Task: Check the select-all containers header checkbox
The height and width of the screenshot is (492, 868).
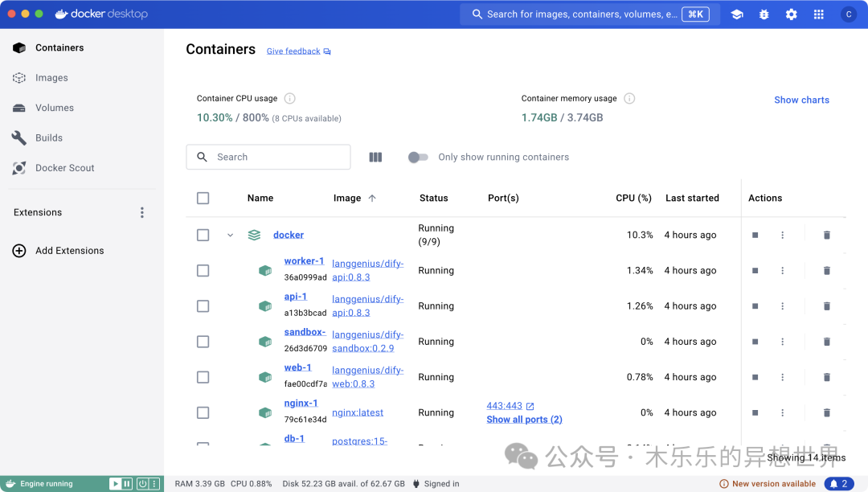Action: [x=203, y=198]
